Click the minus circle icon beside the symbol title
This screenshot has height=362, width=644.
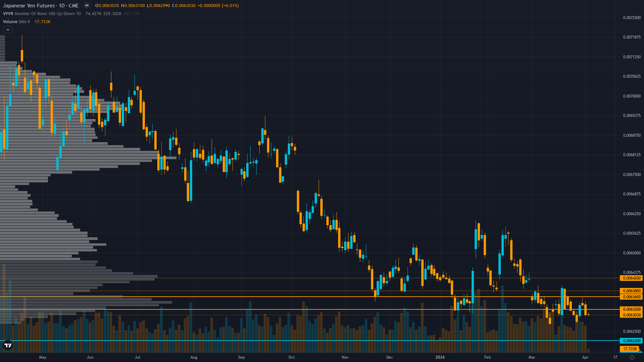tap(86, 5)
